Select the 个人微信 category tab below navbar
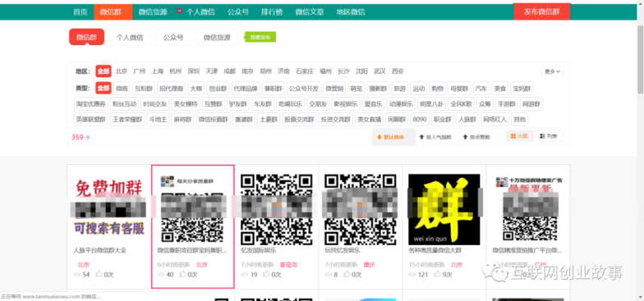The image size is (644, 301). click(130, 38)
